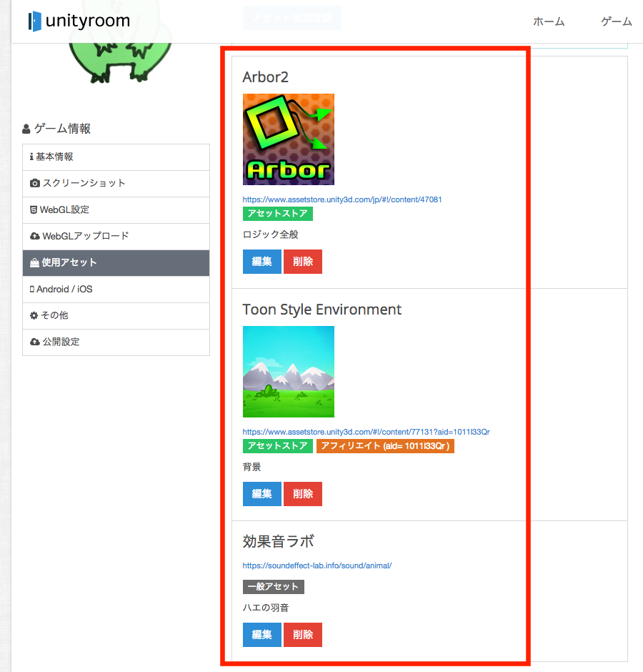This screenshot has width=643, height=672.
Task: Click the mobile icon beside Android / iOS
Action: pyautogui.click(x=31, y=290)
